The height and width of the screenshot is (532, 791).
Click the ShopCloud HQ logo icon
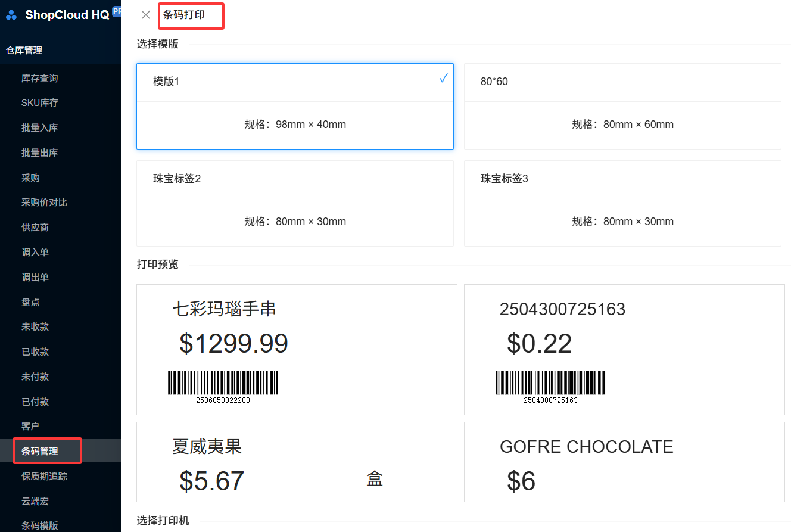tap(11, 15)
